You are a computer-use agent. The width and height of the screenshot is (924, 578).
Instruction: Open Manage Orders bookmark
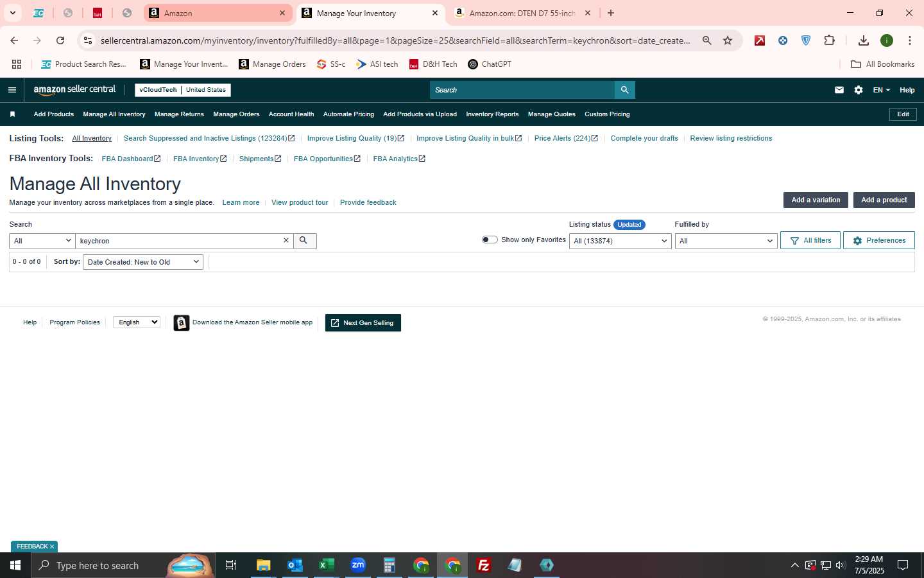(x=272, y=64)
